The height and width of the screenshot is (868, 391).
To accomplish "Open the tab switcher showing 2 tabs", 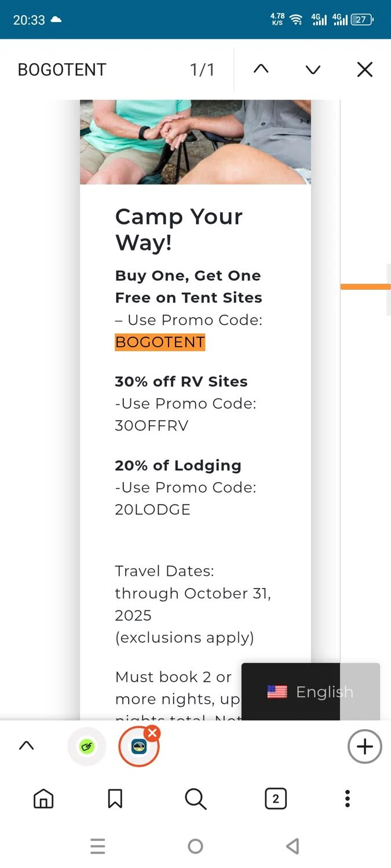I will 276,799.
